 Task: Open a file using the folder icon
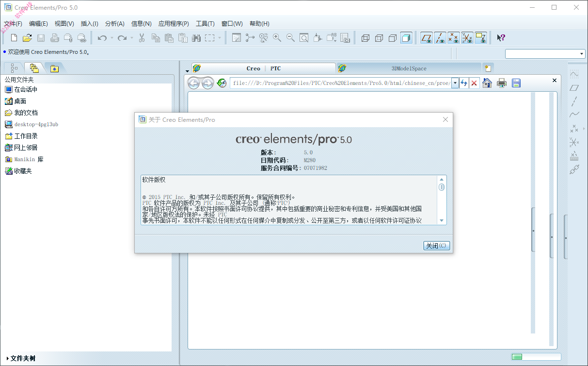point(27,38)
